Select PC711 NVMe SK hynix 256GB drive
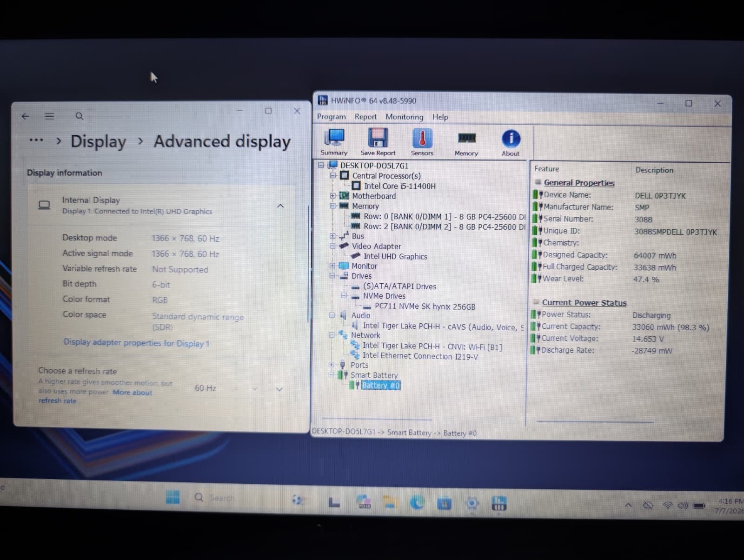Image resolution: width=744 pixels, height=560 pixels. tap(425, 307)
